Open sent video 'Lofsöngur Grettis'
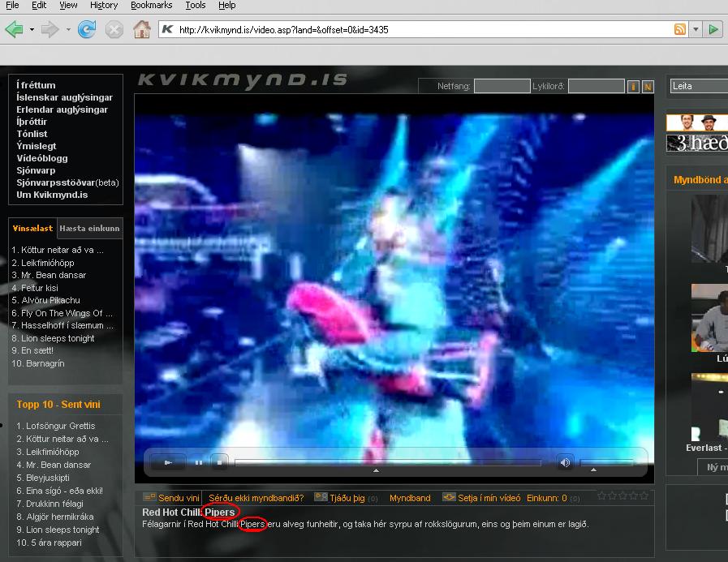This screenshot has height=562, width=728. point(56,426)
